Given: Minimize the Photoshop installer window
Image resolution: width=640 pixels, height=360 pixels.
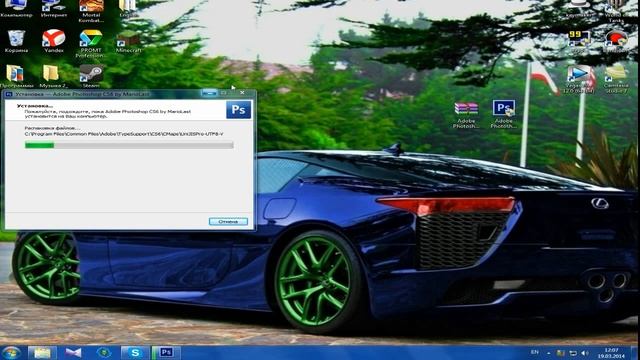Looking at the screenshot, I should [209, 93].
